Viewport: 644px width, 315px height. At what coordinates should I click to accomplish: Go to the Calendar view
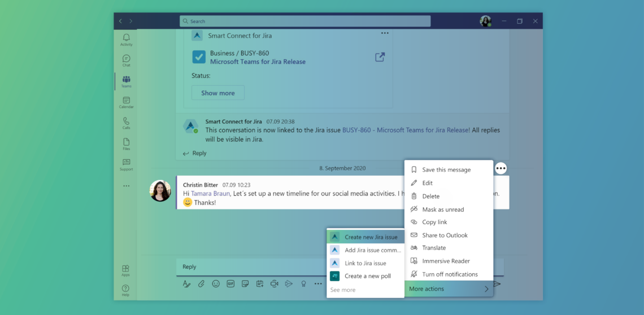click(x=126, y=102)
